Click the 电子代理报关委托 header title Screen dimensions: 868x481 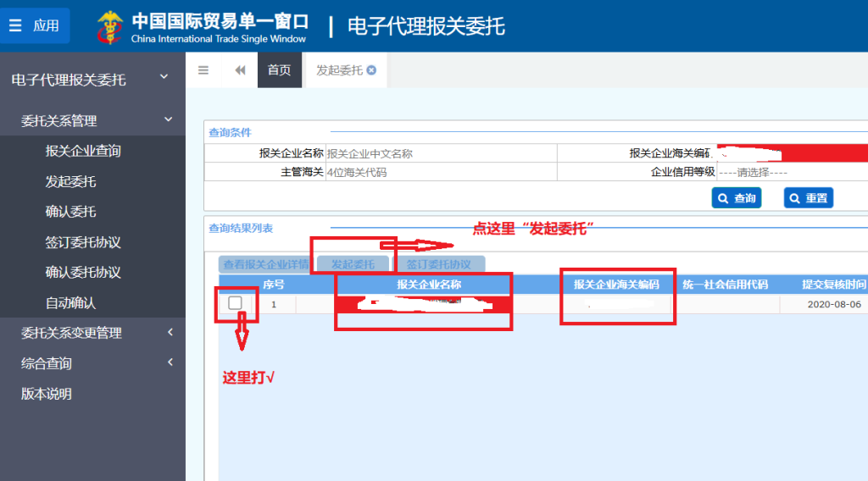click(x=426, y=26)
